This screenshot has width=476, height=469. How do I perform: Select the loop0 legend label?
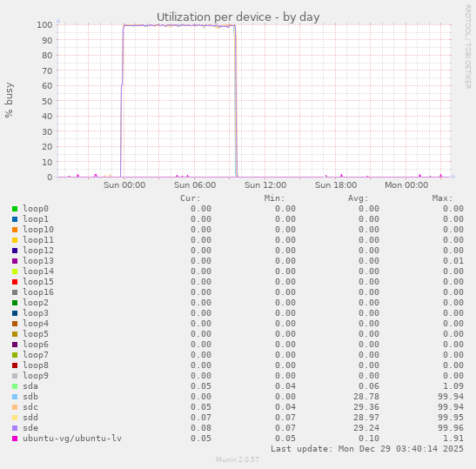36,209
